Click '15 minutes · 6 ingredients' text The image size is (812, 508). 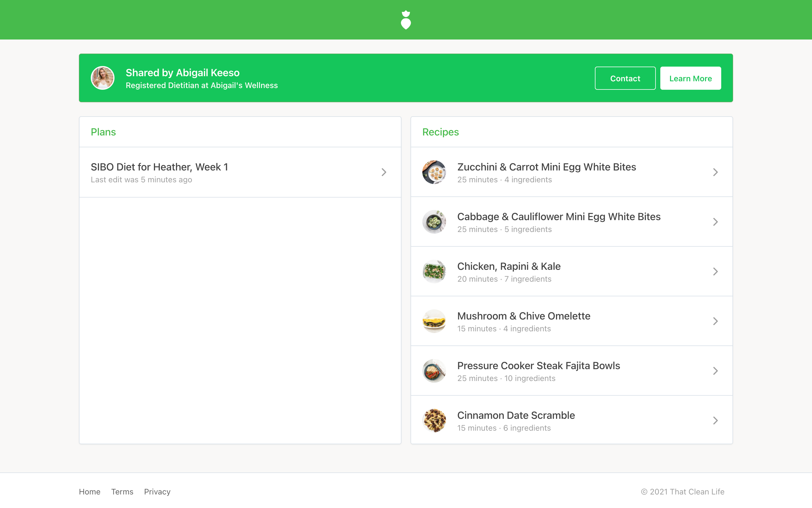(x=504, y=428)
